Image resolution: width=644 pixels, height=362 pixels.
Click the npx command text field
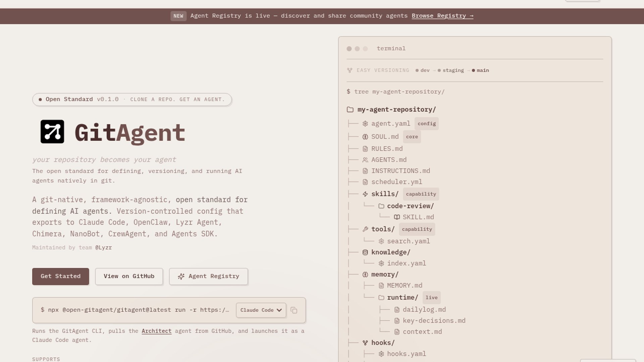[x=135, y=310]
